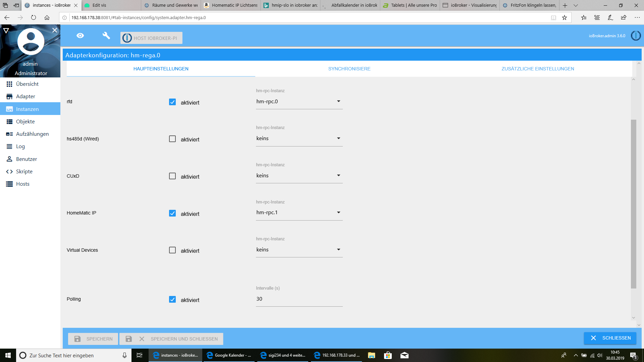
Task: Switch to the SYNCHRONISIERE tab
Action: click(349, 69)
